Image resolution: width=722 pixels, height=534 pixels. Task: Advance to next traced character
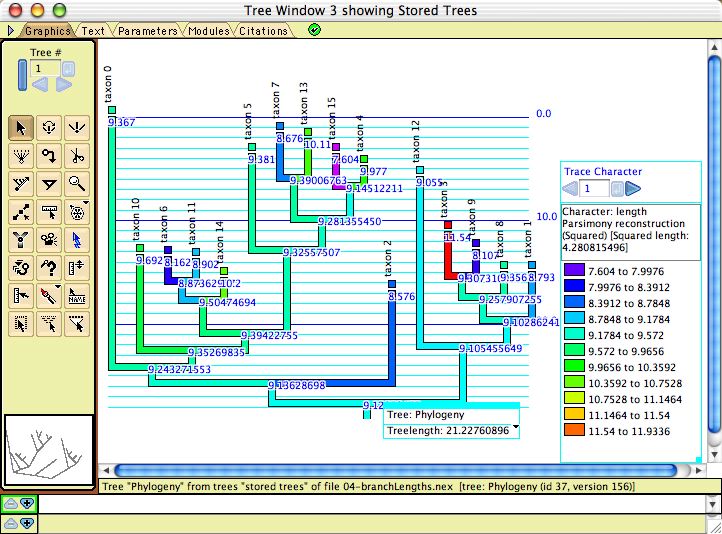633,188
